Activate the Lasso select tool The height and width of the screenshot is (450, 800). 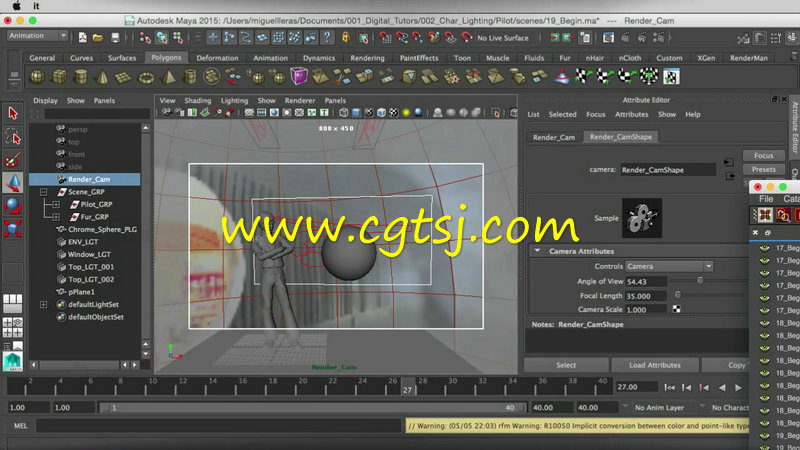13,137
